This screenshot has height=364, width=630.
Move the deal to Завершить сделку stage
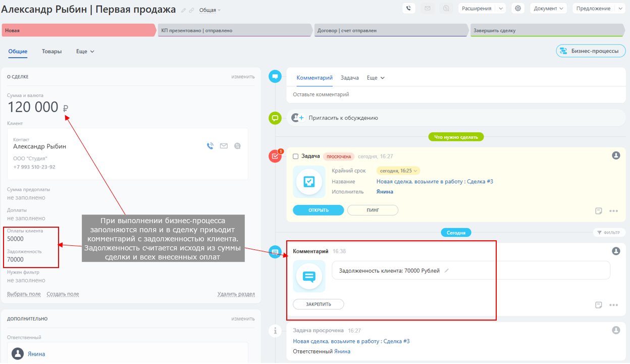(548, 30)
